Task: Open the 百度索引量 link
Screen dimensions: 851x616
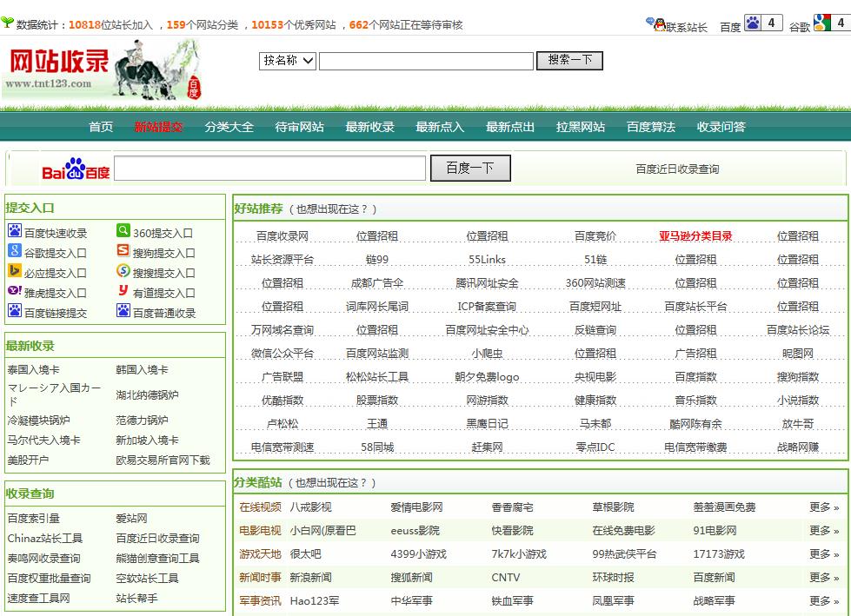Action: [34, 519]
